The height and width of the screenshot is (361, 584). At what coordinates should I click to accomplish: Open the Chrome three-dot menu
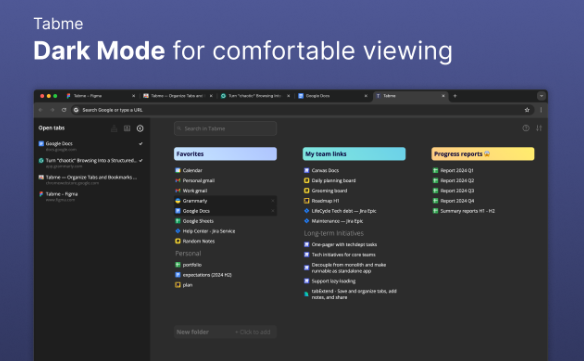pos(541,110)
